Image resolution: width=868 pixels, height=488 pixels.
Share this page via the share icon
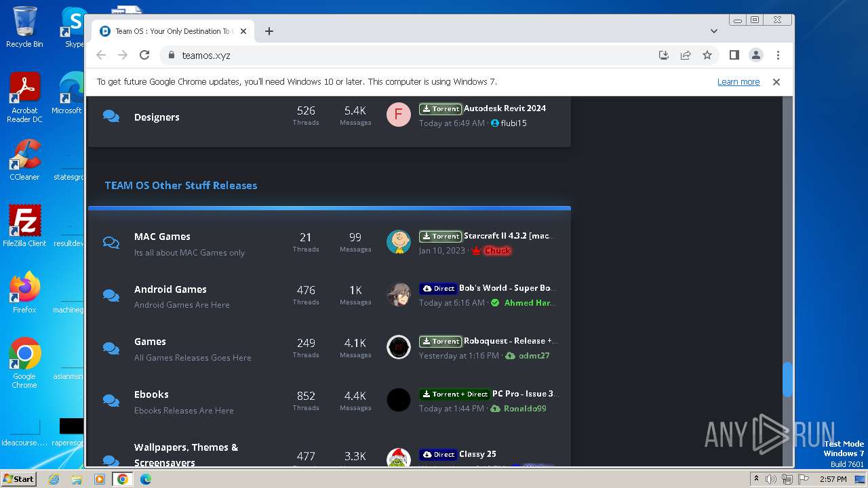pos(686,55)
